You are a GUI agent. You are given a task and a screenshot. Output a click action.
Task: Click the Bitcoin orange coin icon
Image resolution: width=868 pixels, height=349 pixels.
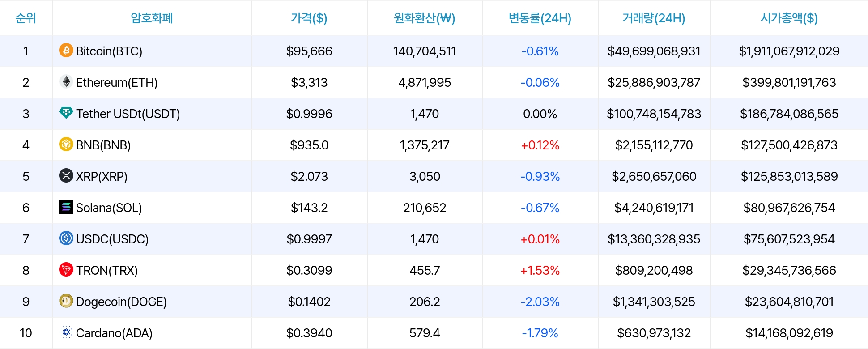tap(66, 50)
